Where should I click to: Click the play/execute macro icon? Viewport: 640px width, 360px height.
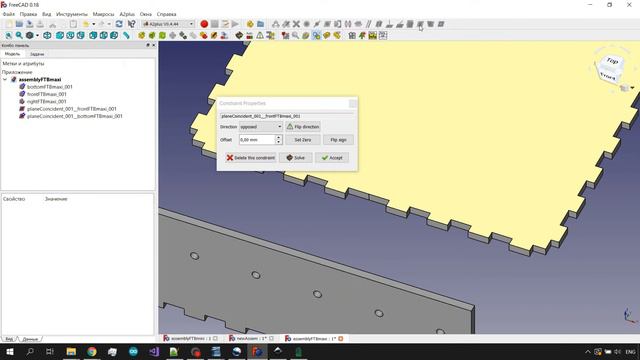[x=235, y=24]
